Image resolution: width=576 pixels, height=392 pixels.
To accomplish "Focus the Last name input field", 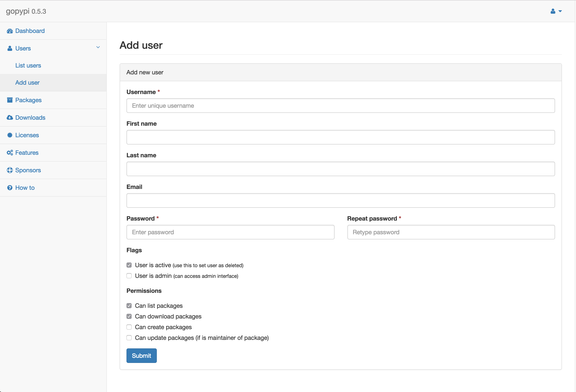I will (341, 169).
